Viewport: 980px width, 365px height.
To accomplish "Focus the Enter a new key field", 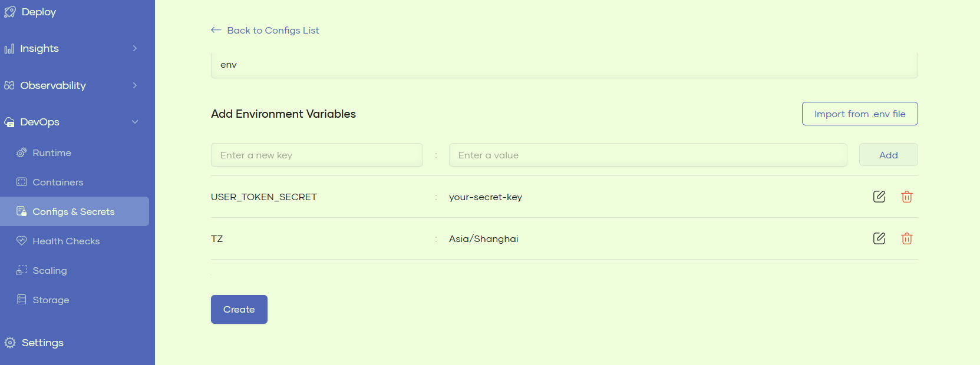I will tap(316, 155).
